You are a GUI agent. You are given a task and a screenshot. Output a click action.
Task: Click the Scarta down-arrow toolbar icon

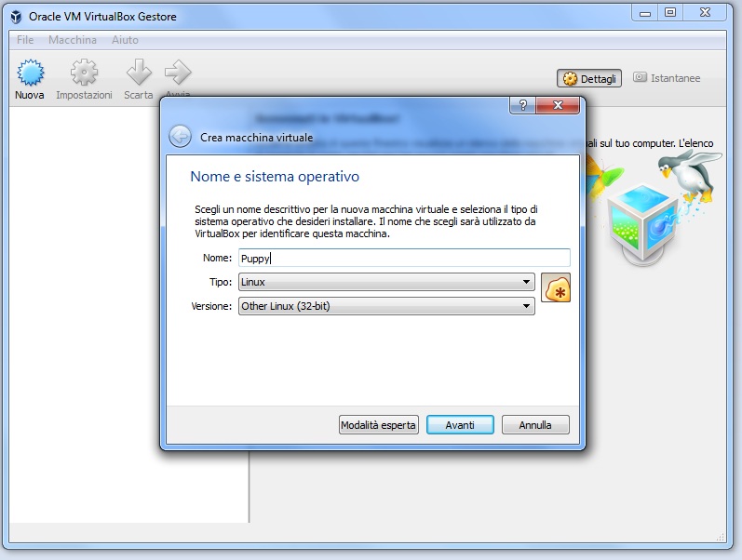[139, 73]
